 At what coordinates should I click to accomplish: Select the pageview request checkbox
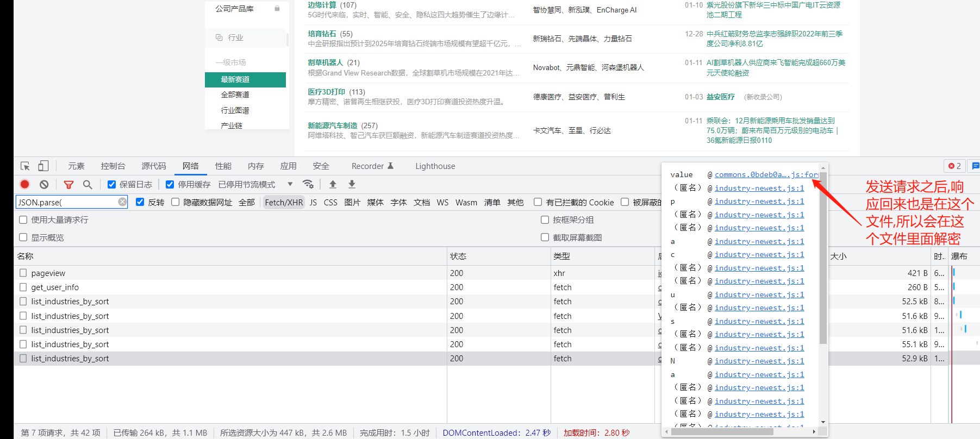tap(23, 273)
